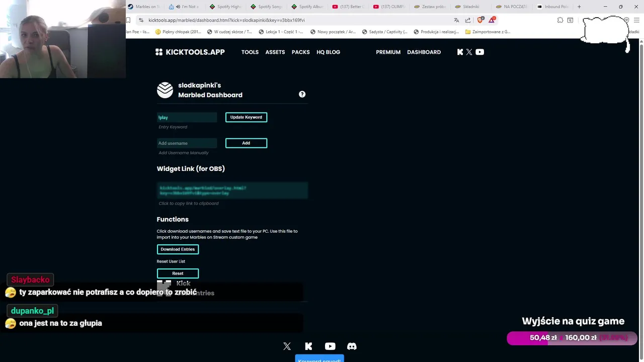The height and width of the screenshot is (362, 644).
Task: Open Nowy początek bookmark
Action: pos(333,32)
